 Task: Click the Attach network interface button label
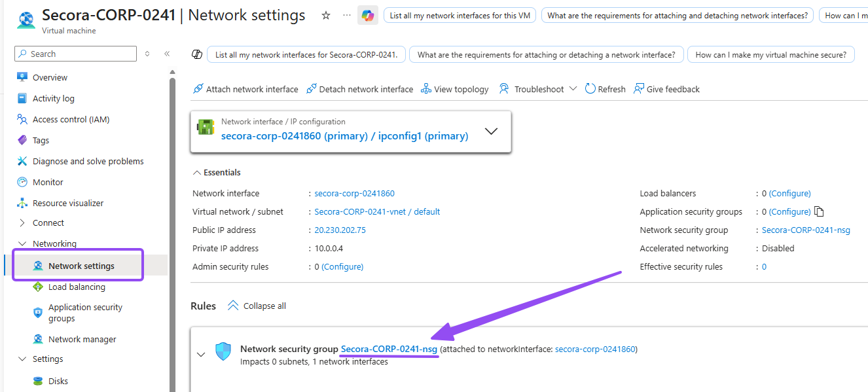point(252,89)
